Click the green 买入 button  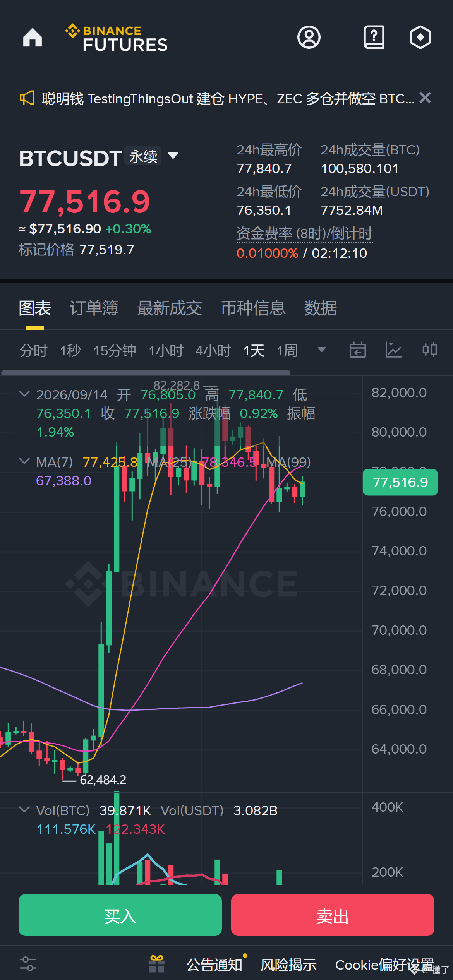pos(120,915)
